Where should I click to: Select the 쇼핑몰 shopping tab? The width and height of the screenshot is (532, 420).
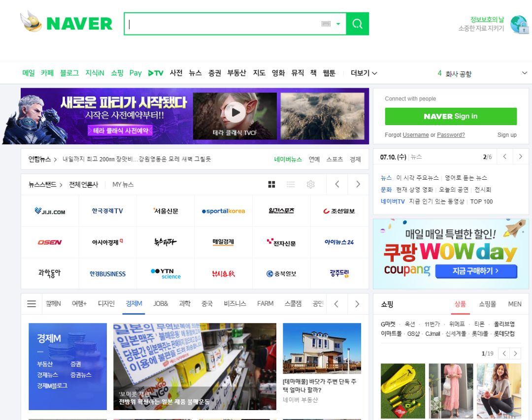point(487,304)
